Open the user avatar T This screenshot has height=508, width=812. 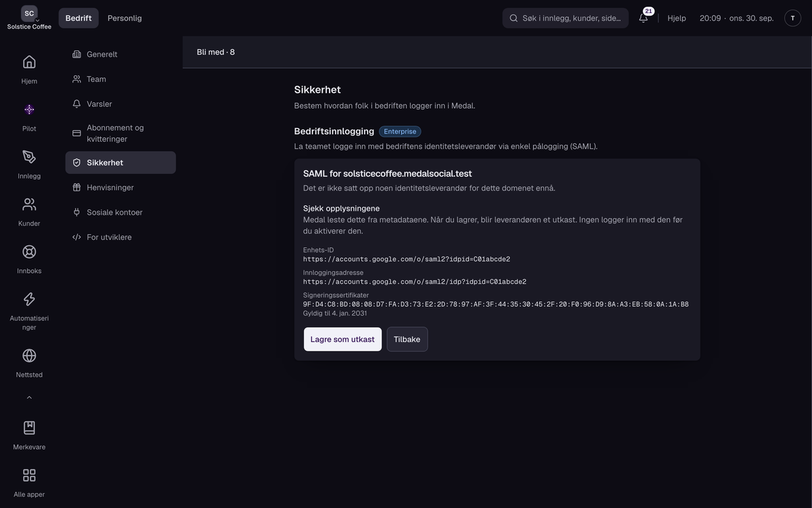(x=792, y=18)
